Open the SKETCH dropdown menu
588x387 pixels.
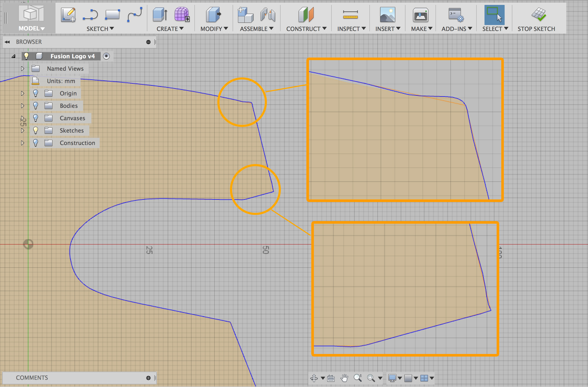100,29
